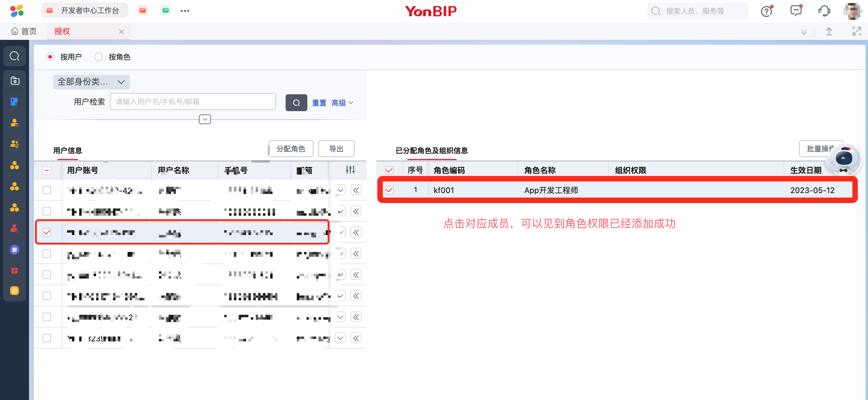
Task: Click the YonBIP robot assistant icon
Action: tap(844, 159)
